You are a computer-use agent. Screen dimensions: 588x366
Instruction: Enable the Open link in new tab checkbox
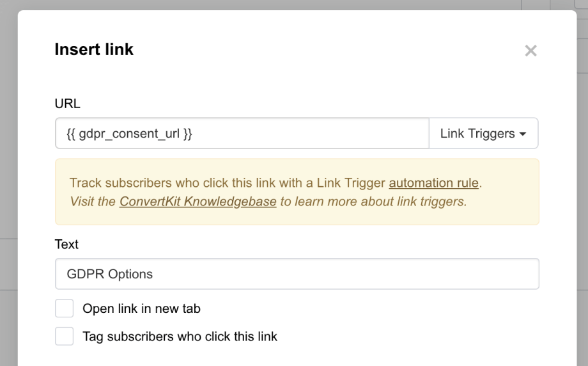pos(65,308)
